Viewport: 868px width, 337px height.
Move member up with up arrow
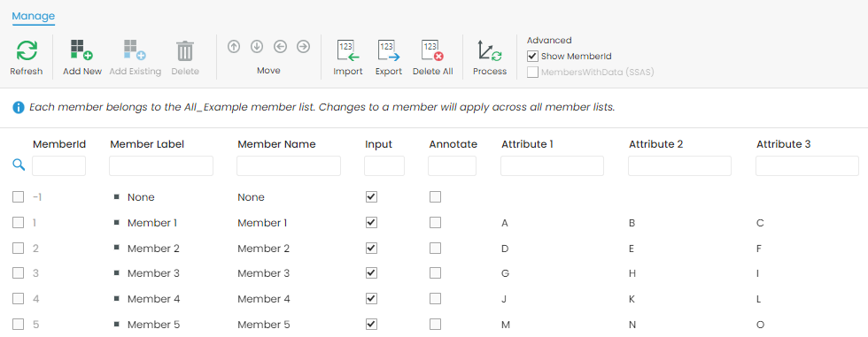(234, 47)
